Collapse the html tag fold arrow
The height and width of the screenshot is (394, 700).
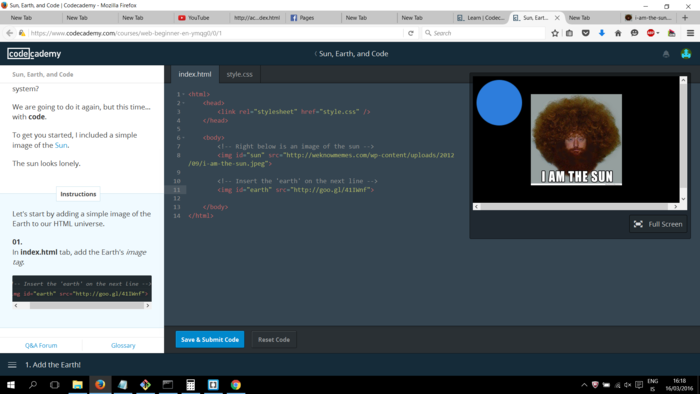183,94
